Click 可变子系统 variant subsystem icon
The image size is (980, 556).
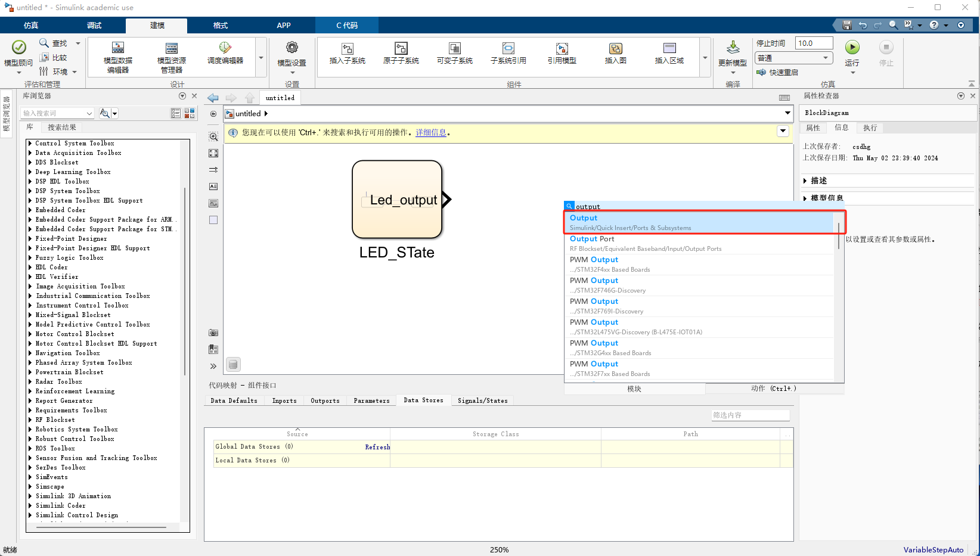click(455, 48)
